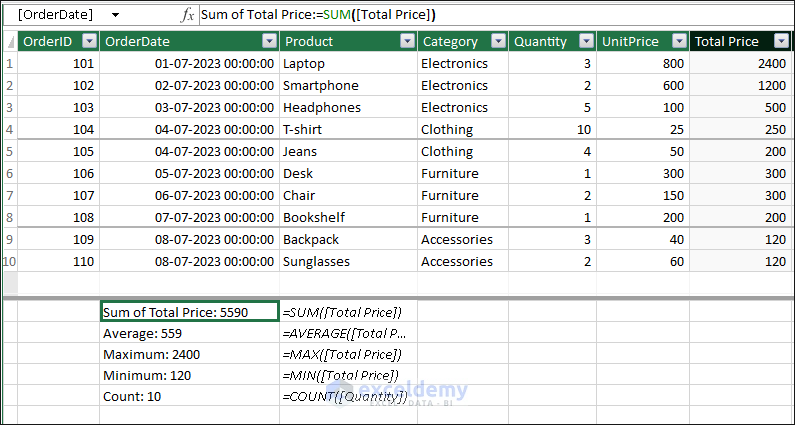Select the Count: 10 measure cell

coord(189,396)
